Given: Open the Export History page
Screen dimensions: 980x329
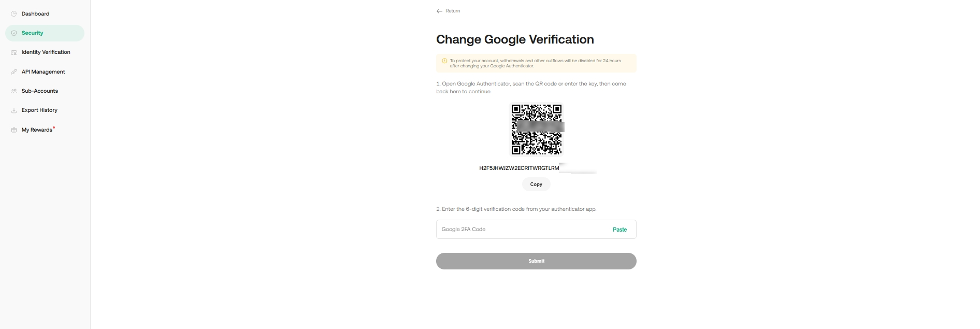Looking at the screenshot, I should pyautogui.click(x=39, y=110).
